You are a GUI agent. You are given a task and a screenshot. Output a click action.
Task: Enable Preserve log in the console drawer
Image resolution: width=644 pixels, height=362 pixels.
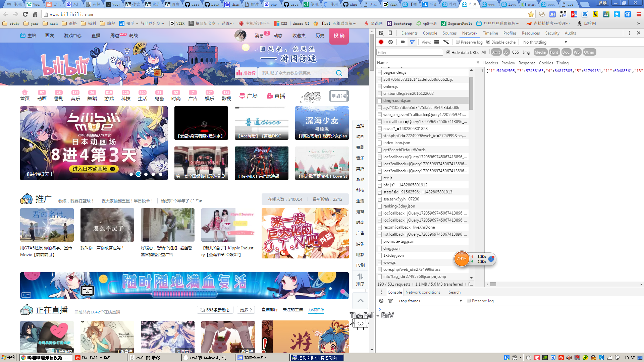pyautogui.click(x=469, y=301)
